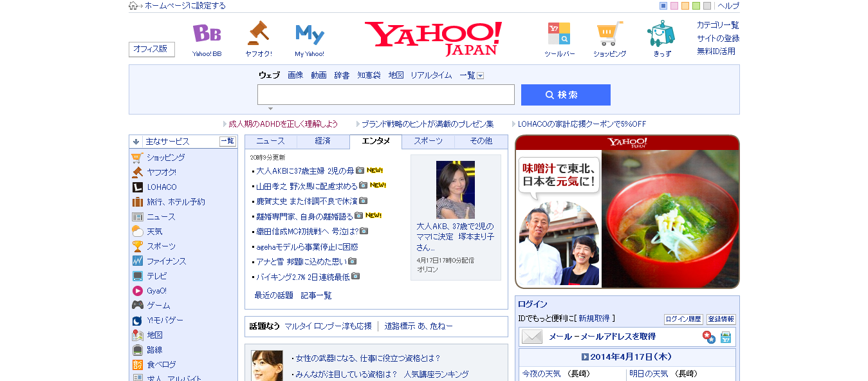This screenshot has height=381, width=868.
Task: Click the Y!モバゲー icon
Action: 137,321
